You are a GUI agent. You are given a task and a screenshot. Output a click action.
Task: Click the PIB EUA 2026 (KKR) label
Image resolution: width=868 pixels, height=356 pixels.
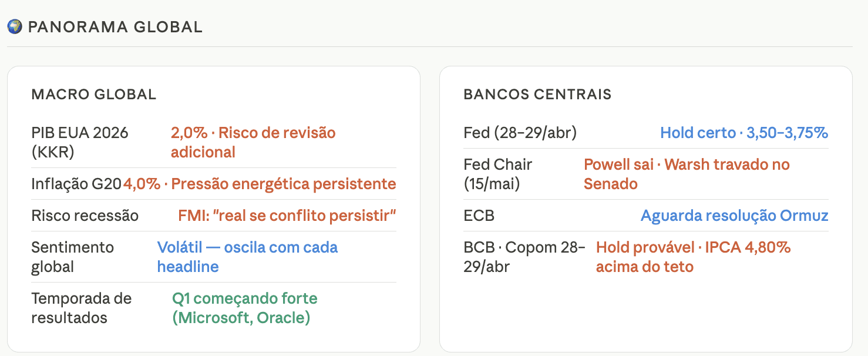[80, 142]
